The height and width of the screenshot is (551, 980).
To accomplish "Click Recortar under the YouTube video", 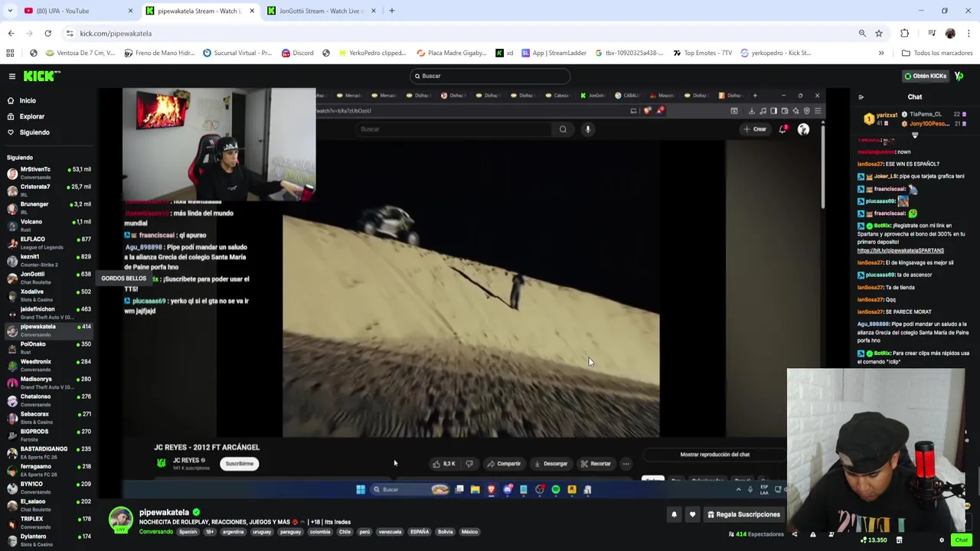I will (x=596, y=464).
